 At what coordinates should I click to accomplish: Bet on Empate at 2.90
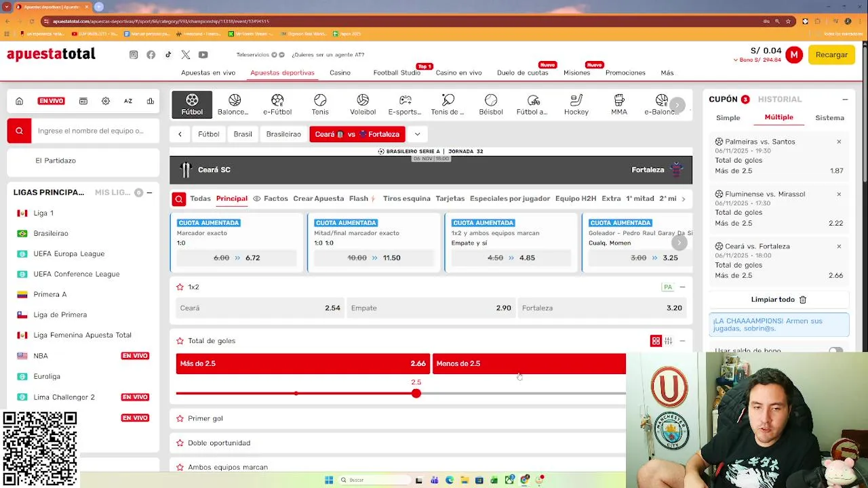431,308
